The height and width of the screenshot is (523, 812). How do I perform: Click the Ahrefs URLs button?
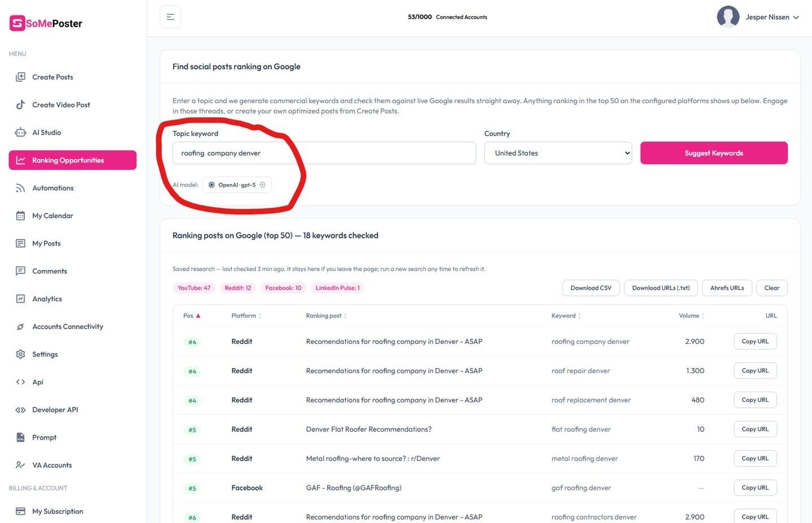coord(727,288)
